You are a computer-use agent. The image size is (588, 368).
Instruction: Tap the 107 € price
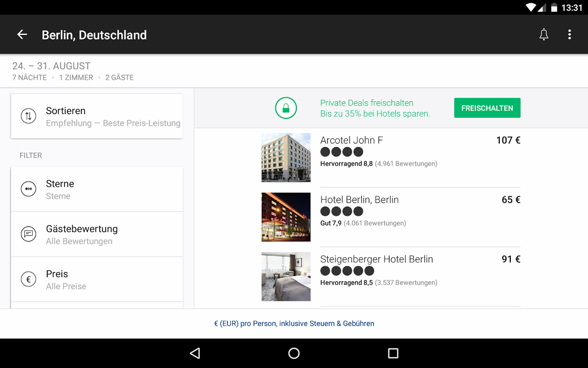[508, 140]
